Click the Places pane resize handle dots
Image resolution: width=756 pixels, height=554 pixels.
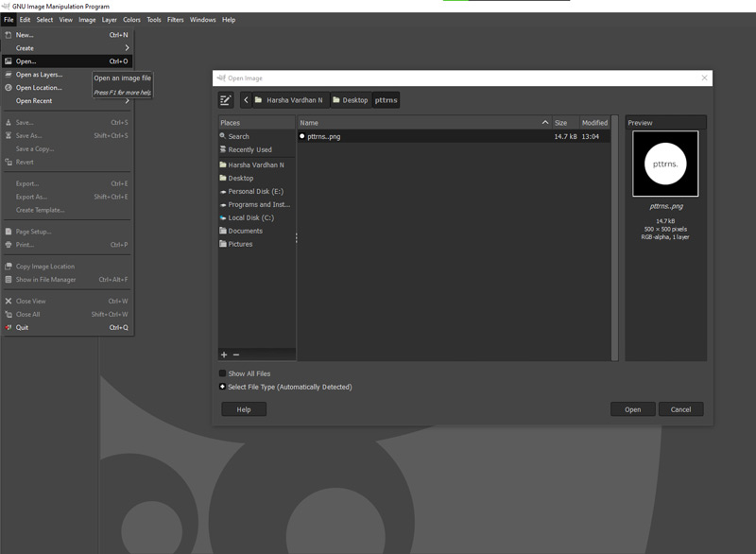(x=296, y=237)
